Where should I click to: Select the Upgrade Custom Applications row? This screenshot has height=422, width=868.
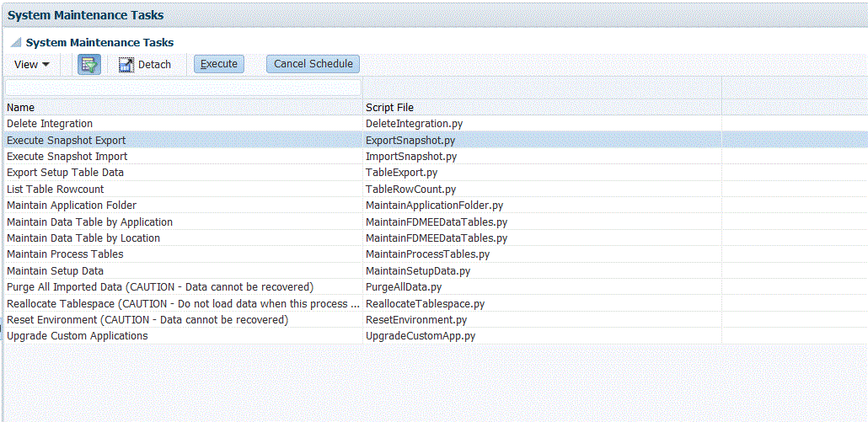pyautogui.click(x=78, y=336)
